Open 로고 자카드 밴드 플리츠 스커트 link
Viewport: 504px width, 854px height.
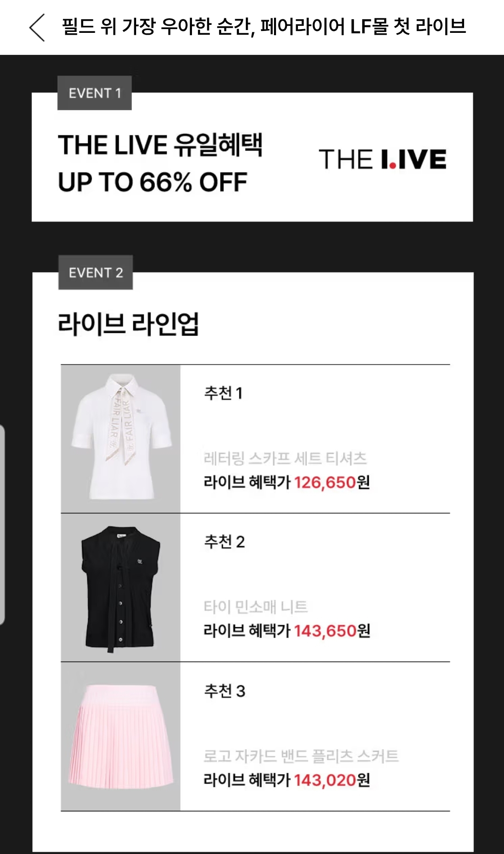301,756
